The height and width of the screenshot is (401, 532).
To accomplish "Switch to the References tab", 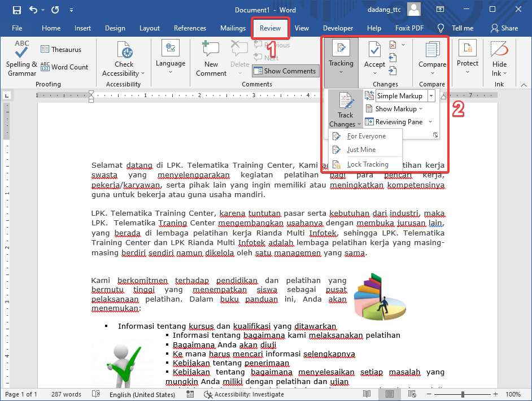I will tap(190, 28).
